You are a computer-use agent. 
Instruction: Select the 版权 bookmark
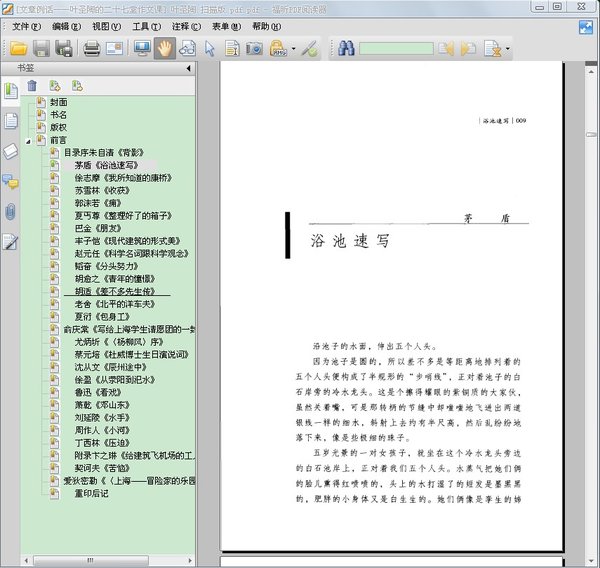pyautogui.click(x=59, y=127)
